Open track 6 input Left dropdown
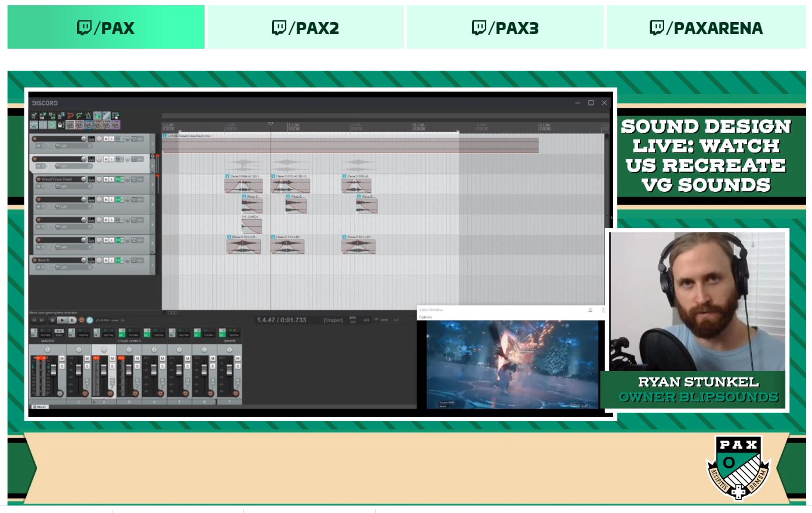Screen dimensions: 812x513 (x=74, y=247)
